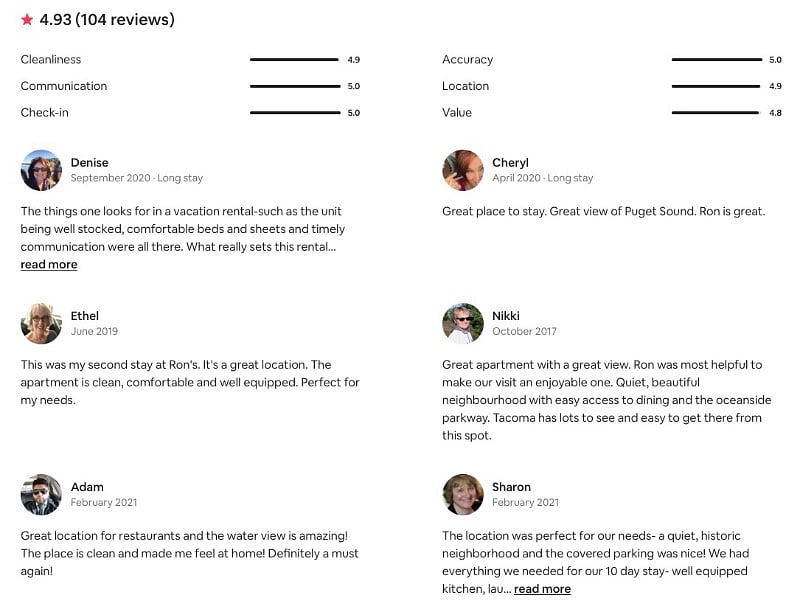This screenshot has height=609, width=800.
Task: Open Cheryl's profile photo
Action: coord(463,170)
